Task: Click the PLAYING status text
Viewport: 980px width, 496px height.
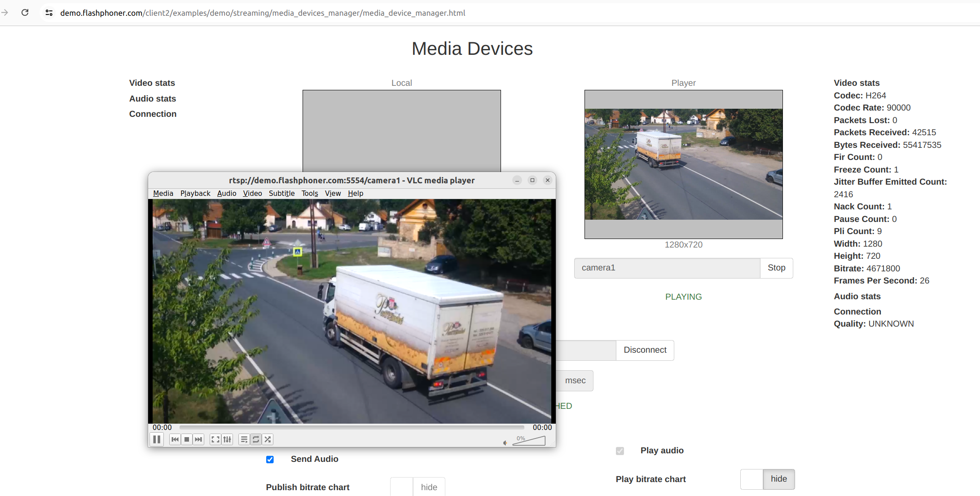Action: (x=683, y=297)
